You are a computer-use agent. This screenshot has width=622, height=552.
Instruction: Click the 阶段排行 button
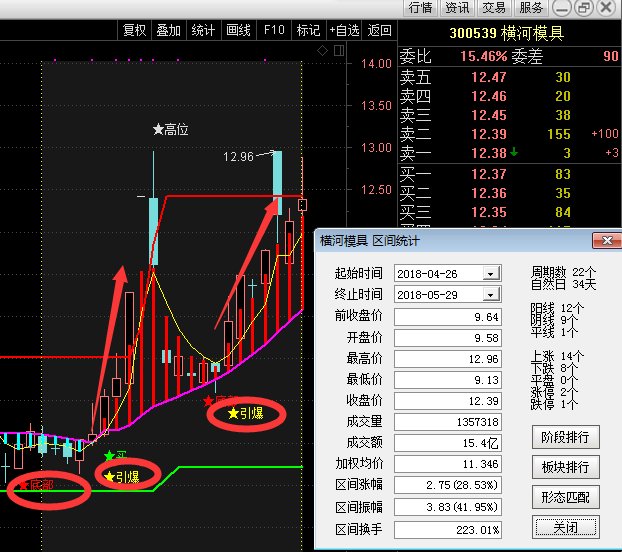[565, 437]
